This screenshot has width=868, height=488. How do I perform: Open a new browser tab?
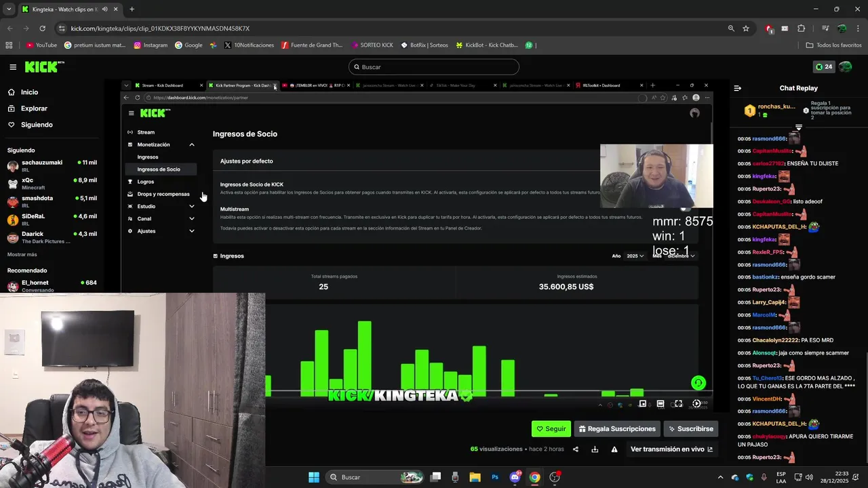click(132, 9)
